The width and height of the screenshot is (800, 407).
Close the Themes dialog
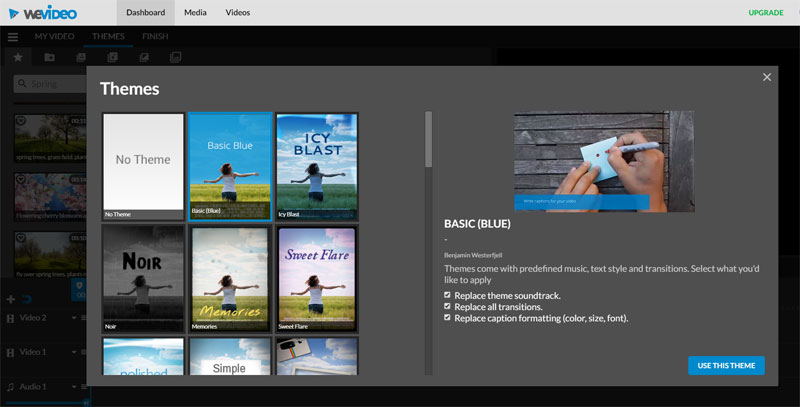pyautogui.click(x=767, y=77)
